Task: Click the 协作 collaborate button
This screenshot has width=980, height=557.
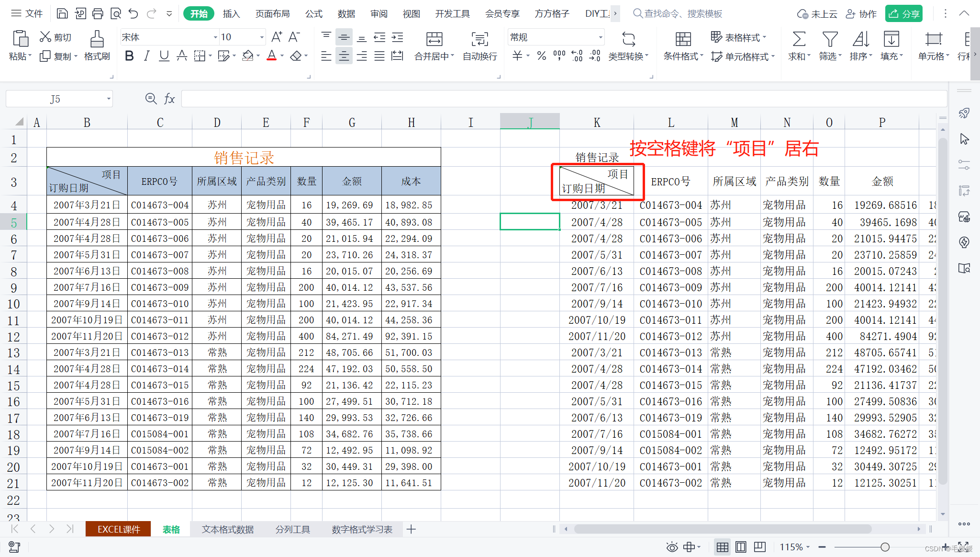Action: pos(861,13)
